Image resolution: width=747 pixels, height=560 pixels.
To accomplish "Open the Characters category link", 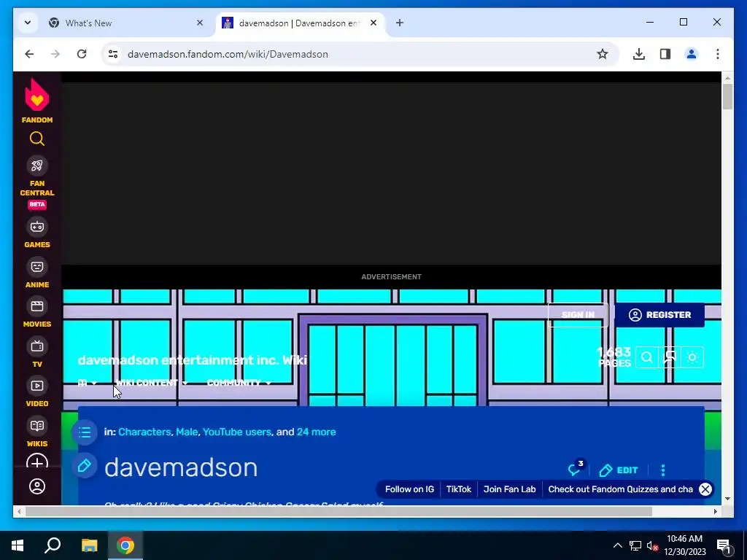I will tap(144, 432).
